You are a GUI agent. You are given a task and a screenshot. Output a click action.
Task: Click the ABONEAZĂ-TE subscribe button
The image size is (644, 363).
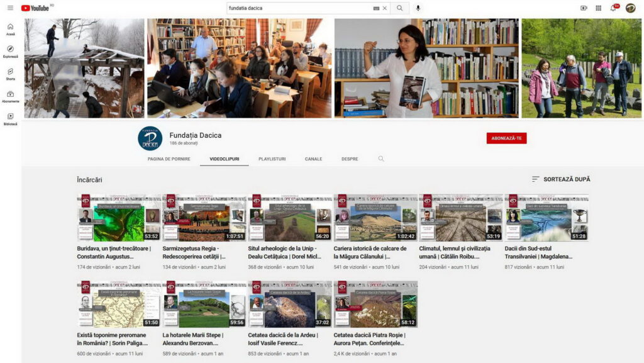506,138
